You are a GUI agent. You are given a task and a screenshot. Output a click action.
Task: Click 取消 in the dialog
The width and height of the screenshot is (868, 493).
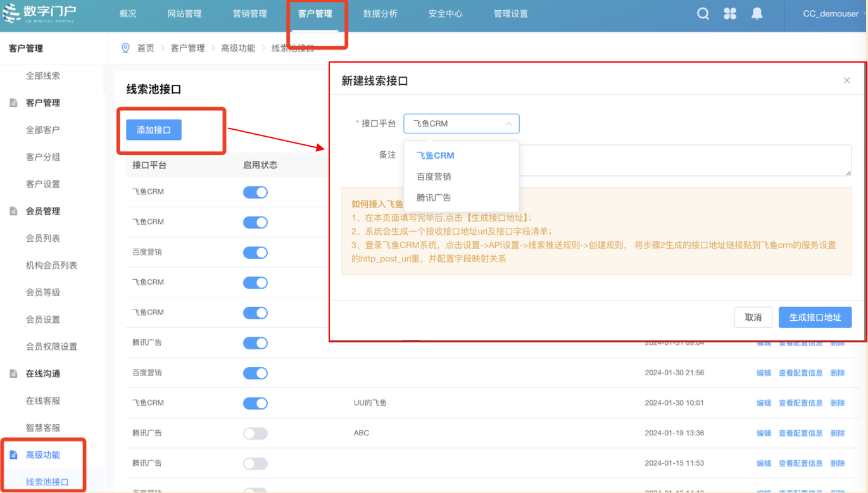[x=753, y=317]
